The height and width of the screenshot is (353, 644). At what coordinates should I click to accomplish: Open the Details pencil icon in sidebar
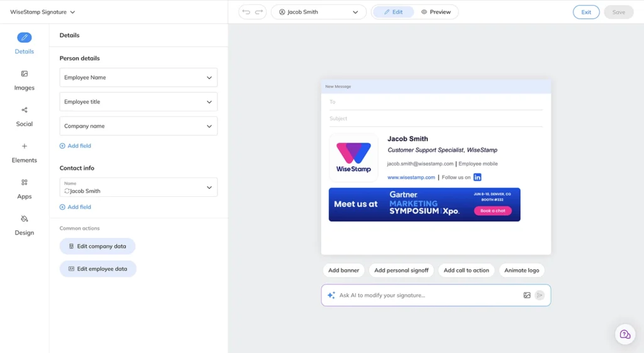(25, 37)
